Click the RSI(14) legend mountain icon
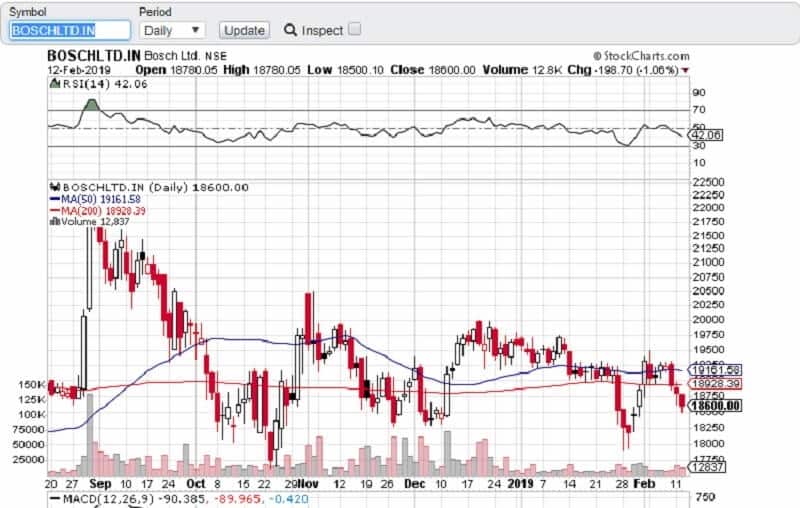This screenshot has height=508, width=800. coord(55,83)
